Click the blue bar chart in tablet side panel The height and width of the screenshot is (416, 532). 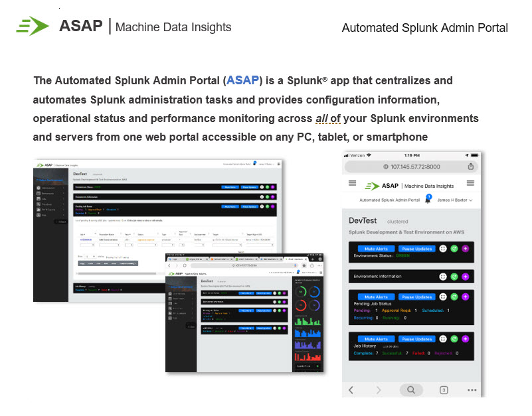[308, 332]
